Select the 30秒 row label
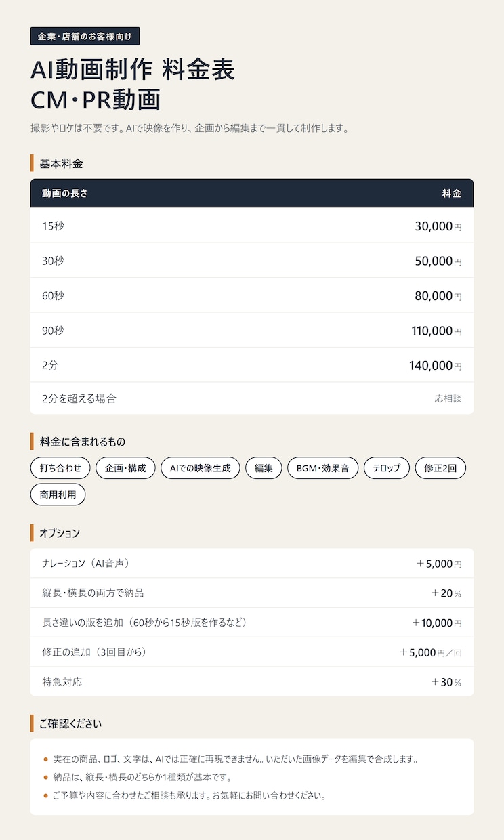The height and width of the screenshot is (840, 504). tap(53, 261)
